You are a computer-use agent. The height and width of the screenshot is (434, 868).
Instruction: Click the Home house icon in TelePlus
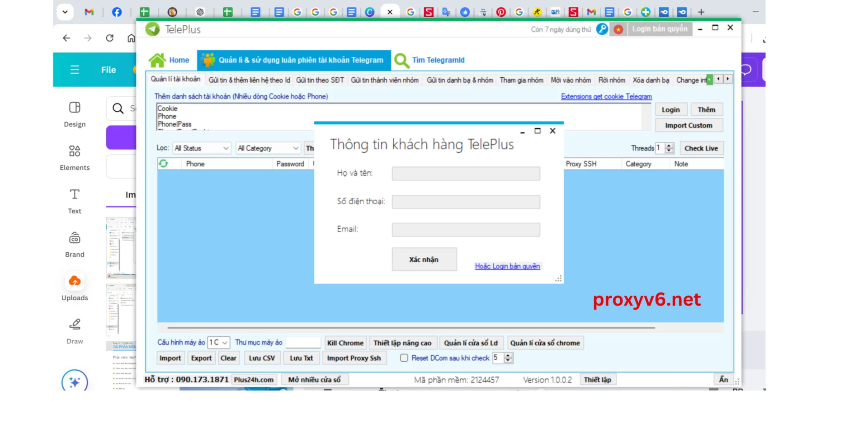[157, 60]
